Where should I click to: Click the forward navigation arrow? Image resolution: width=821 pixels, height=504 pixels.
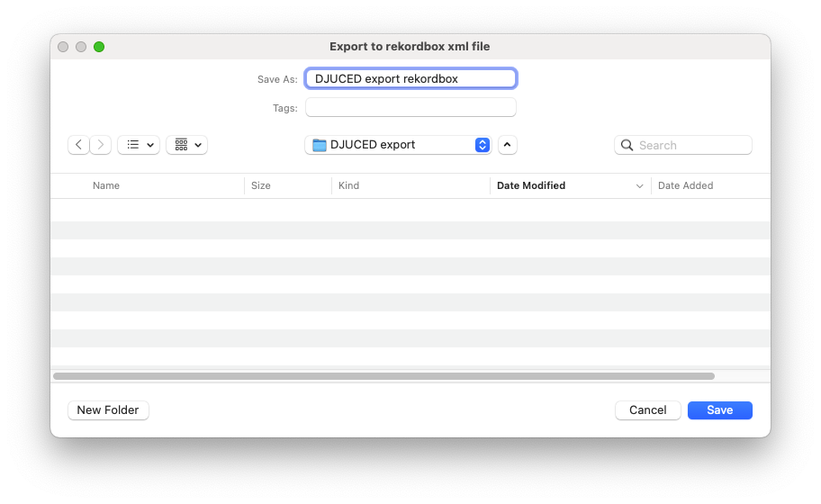click(101, 145)
